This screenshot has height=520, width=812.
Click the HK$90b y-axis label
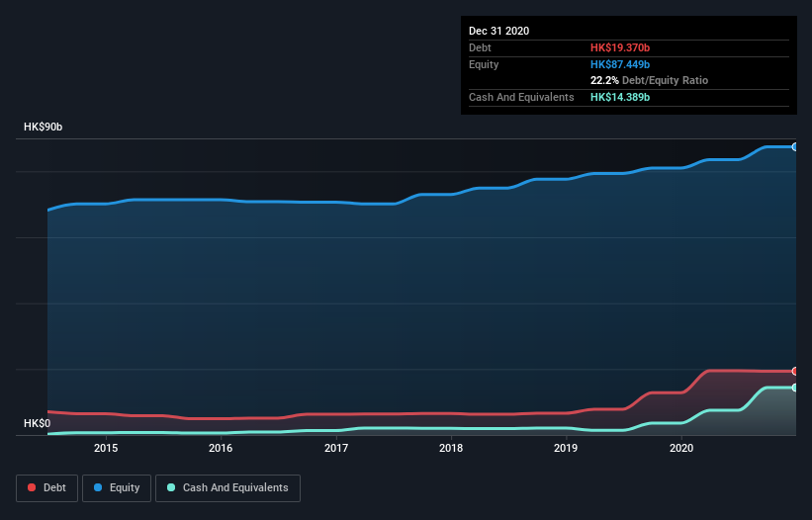coord(43,128)
